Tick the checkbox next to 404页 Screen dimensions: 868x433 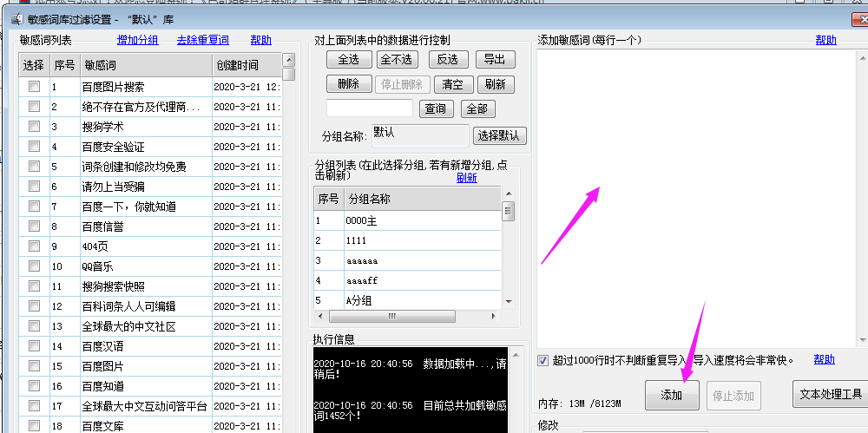tap(35, 246)
